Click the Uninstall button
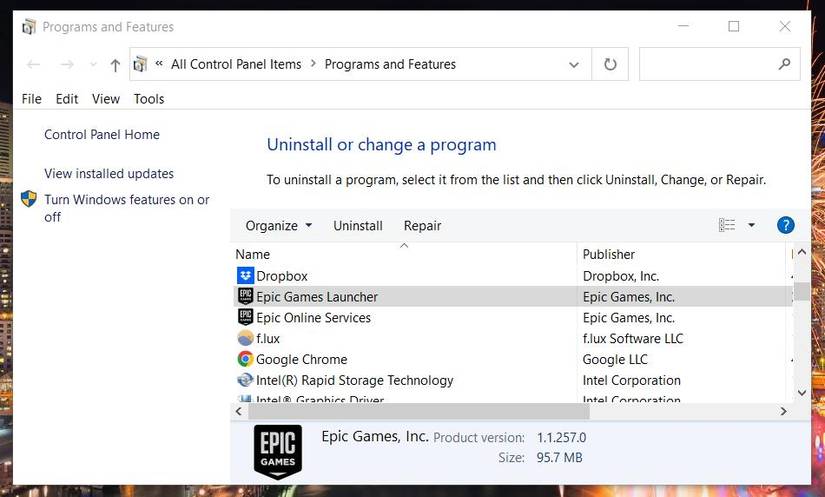 click(358, 226)
